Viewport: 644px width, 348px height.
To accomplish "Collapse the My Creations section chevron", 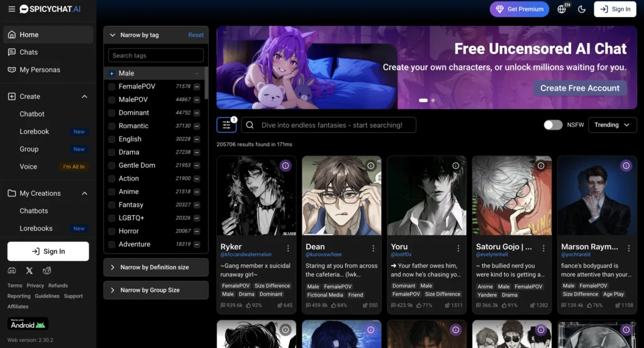I will pos(84,194).
